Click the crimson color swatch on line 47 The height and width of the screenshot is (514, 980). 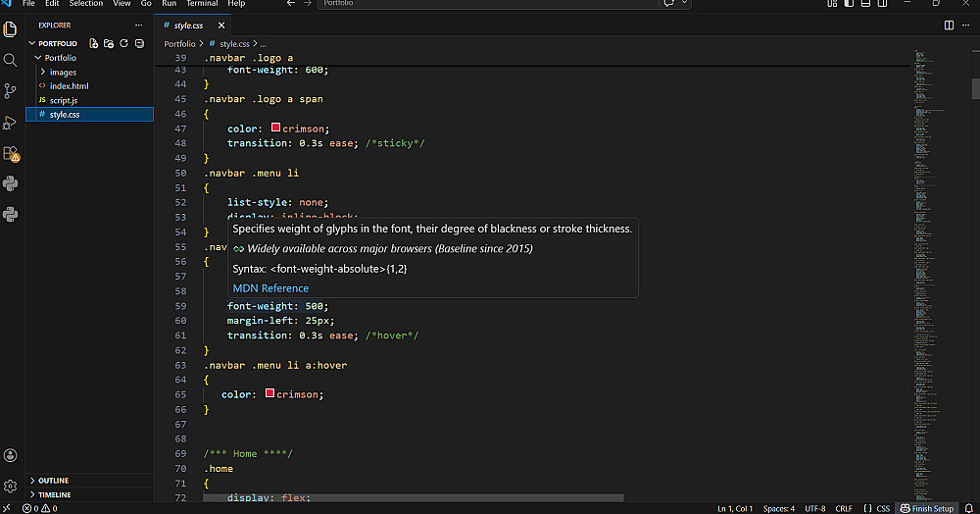point(275,128)
